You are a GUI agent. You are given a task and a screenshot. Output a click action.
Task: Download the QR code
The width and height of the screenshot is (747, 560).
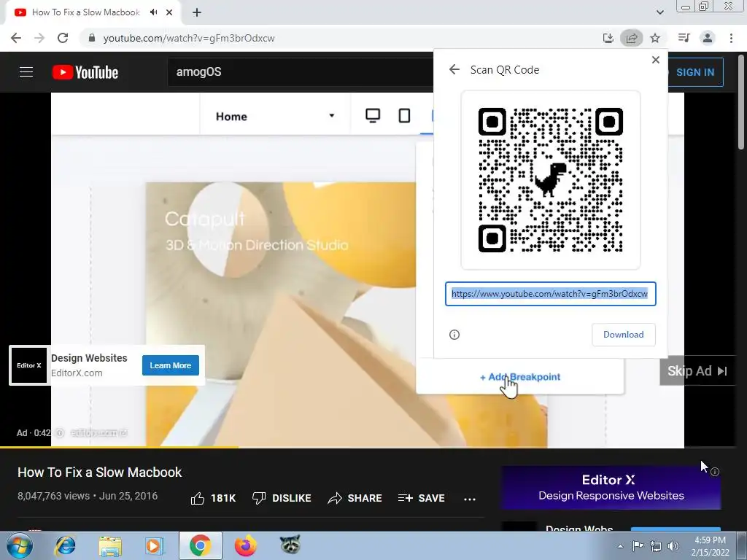[623, 335]
